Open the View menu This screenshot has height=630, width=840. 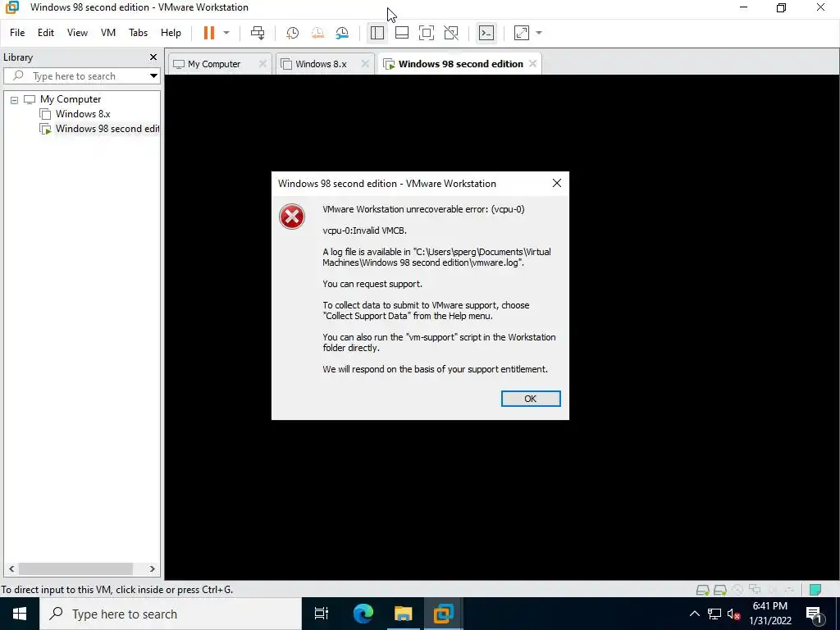click(x=77, y=33)
